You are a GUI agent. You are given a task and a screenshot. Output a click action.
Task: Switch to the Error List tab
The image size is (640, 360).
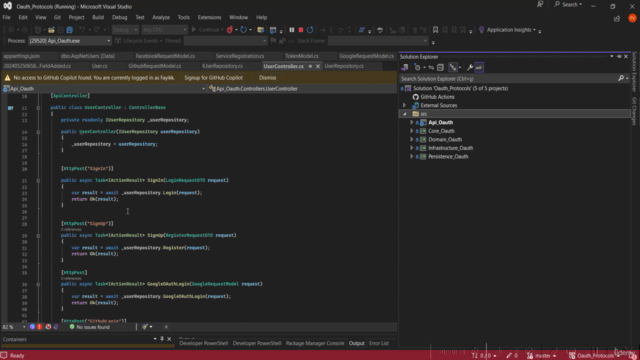click(379, 343)
